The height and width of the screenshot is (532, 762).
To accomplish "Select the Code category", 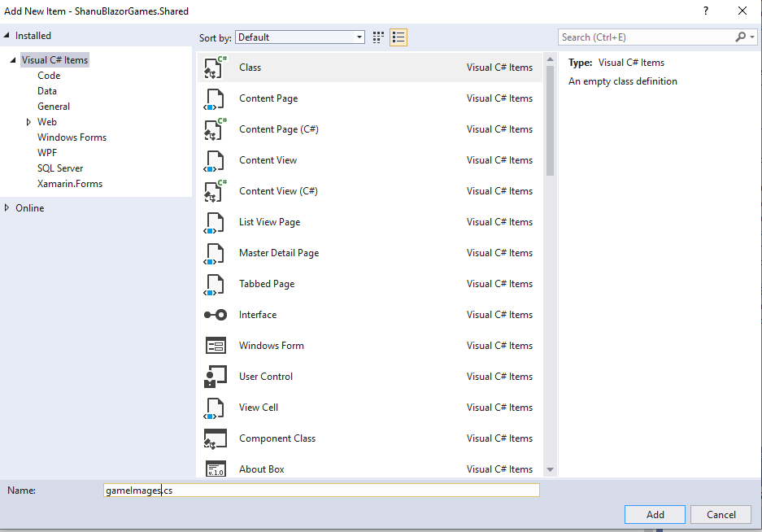I will click(49, 76).
